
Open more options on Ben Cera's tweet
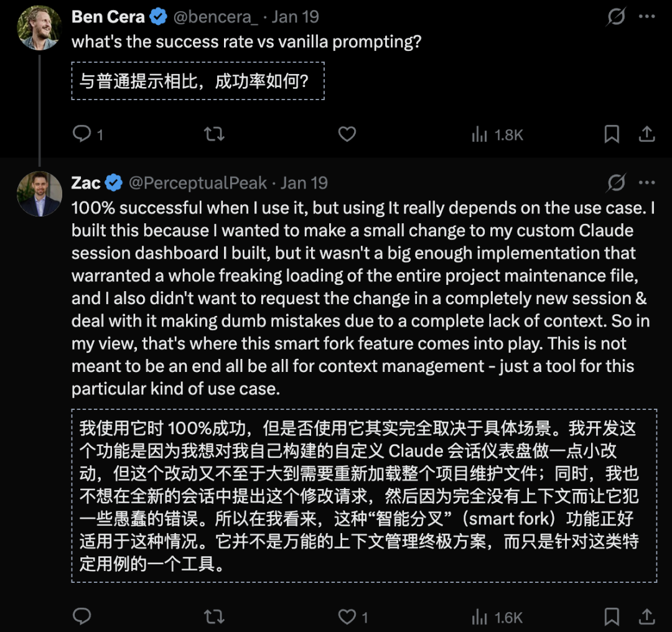point(647,17)
